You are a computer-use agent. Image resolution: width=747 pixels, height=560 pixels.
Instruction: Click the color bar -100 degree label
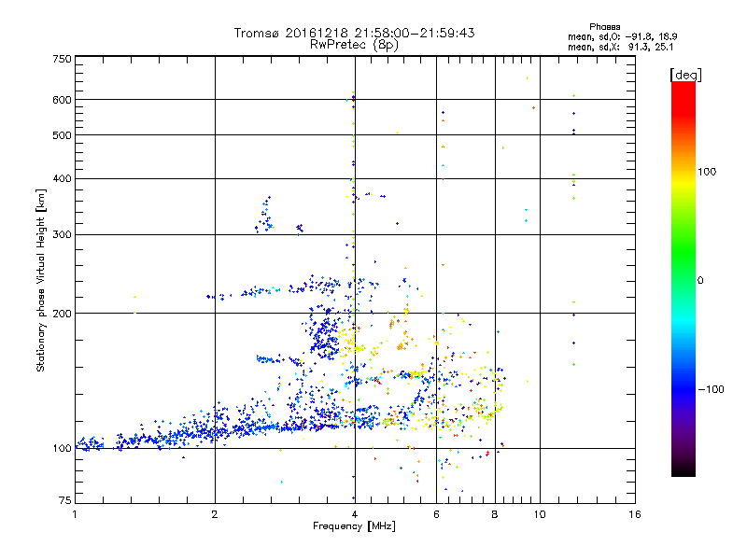[711, 389]
